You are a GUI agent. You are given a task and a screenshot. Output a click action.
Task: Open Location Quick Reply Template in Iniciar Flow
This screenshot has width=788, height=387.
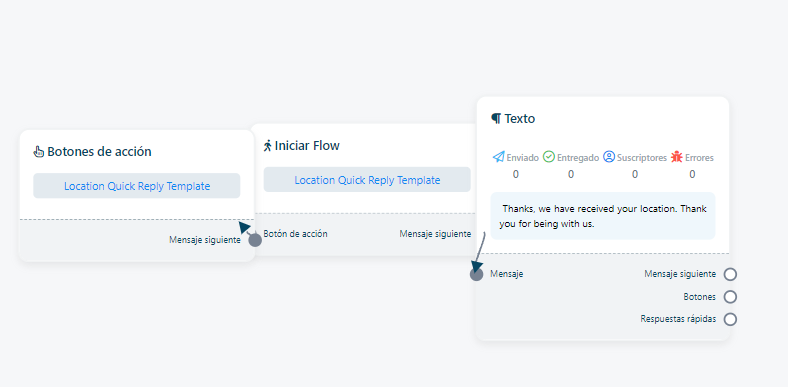367,180
